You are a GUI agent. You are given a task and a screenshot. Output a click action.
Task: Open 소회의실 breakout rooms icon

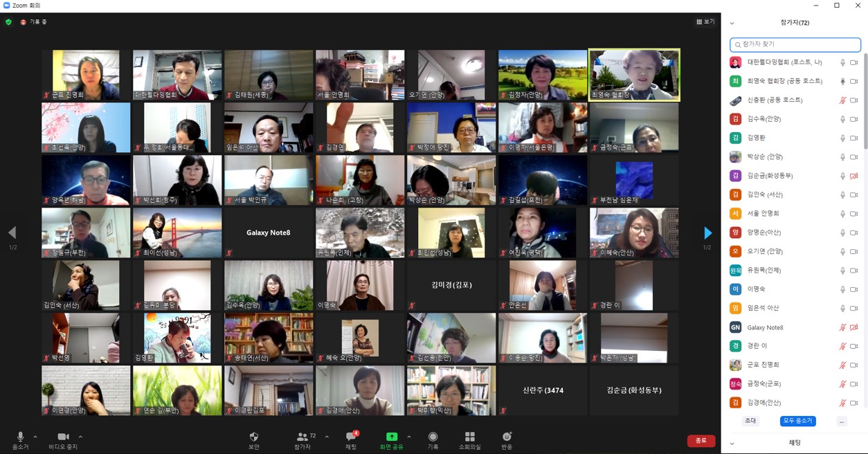[469, 437]
